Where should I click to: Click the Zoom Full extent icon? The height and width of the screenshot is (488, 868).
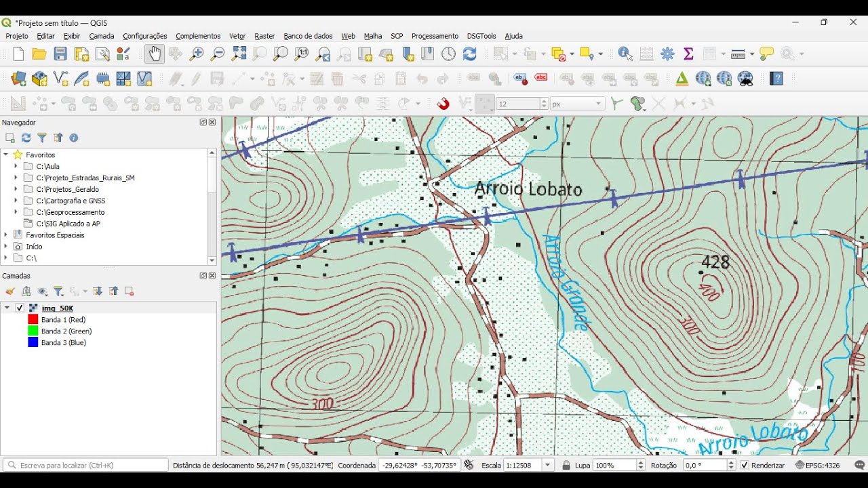239,54
